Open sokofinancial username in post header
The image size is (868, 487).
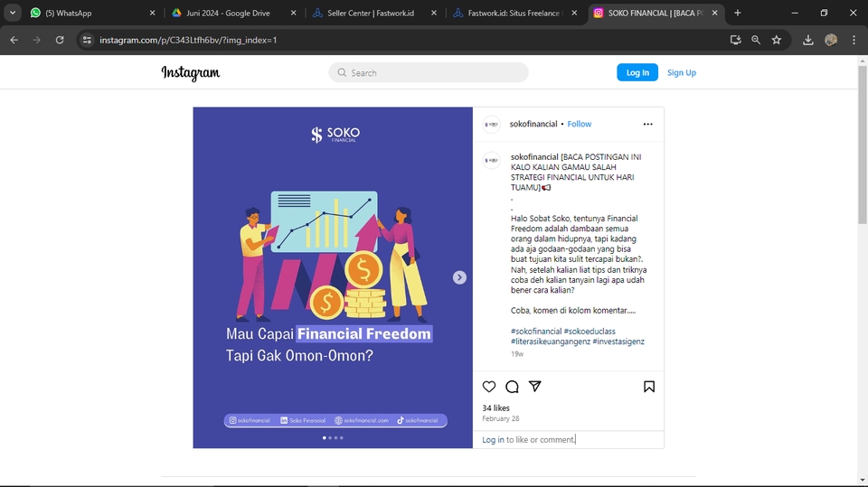[x=533, y=124]
